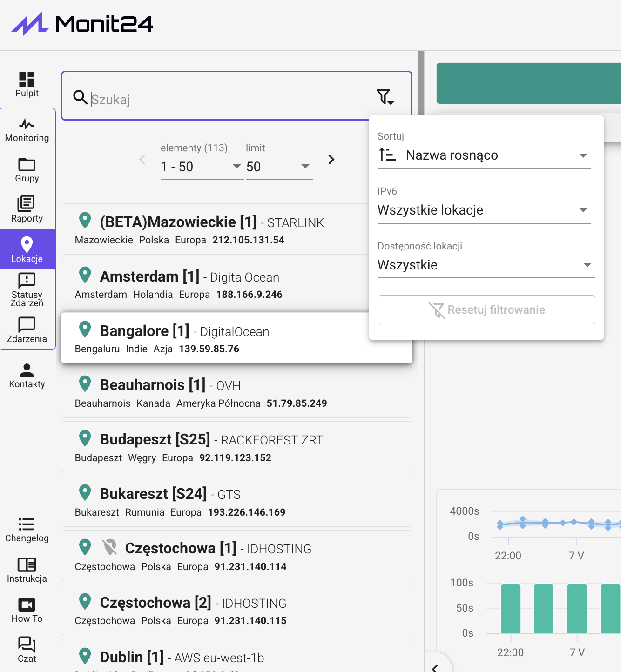This screenshot has height=672, width=621.
Task: Open the Bangalore [1] location card
Action: [x=236, y=338]
